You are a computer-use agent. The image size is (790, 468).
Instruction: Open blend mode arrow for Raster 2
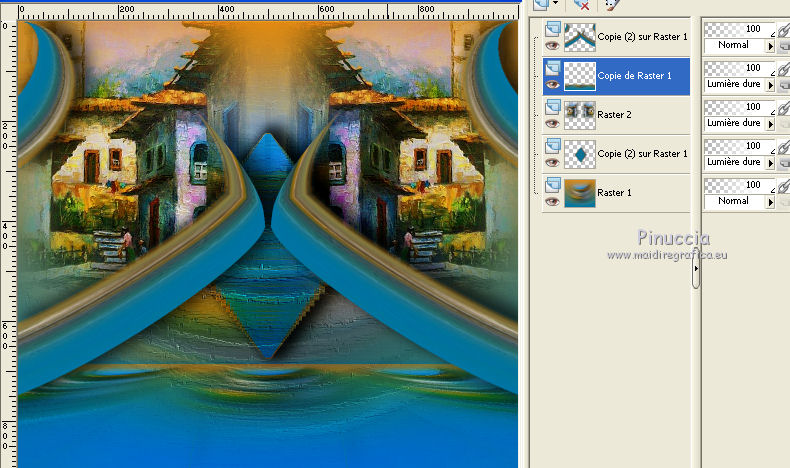pyautogui.click(x=770, y=124)
